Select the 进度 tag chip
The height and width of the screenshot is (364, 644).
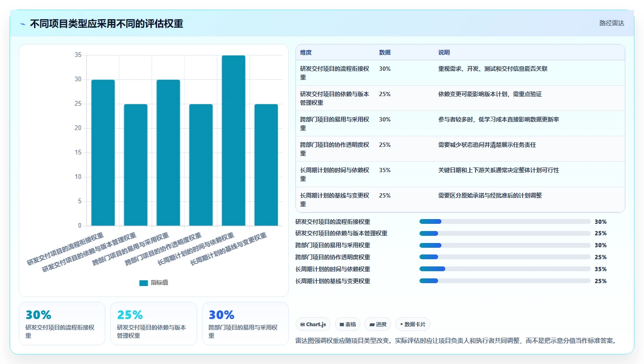[378, 324]
